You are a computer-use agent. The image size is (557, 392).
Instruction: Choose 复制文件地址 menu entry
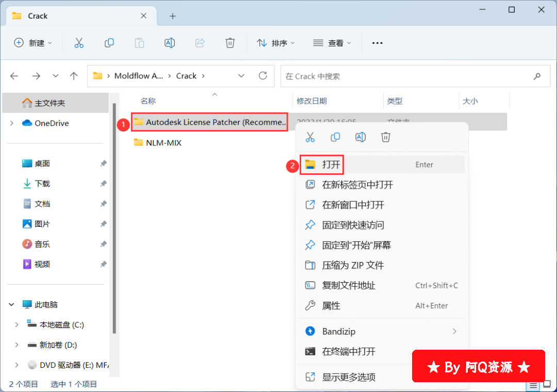[382, 285]
